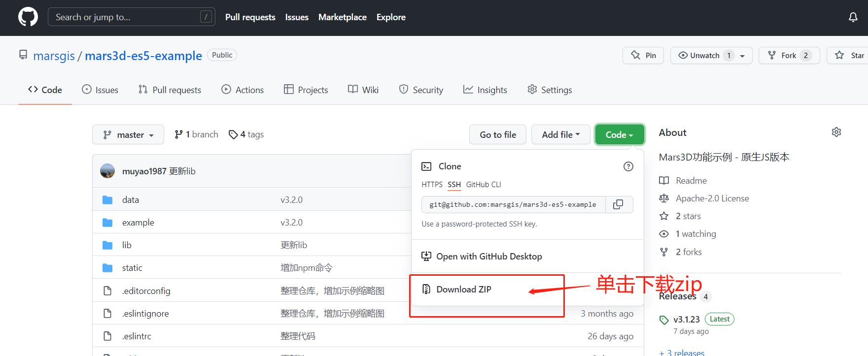Click Download ZIP
Image resolution: width=868 pixels, height=356 pixels.
point(464,289)
